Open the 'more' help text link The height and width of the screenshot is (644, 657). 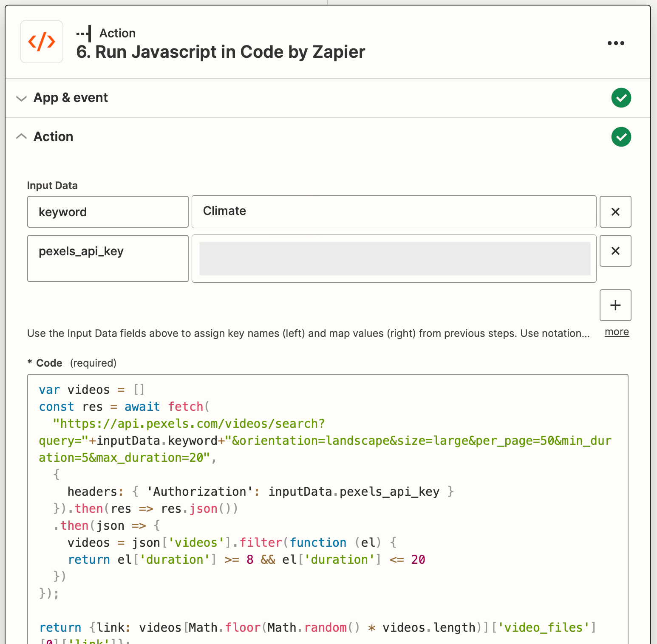(617, 332)
